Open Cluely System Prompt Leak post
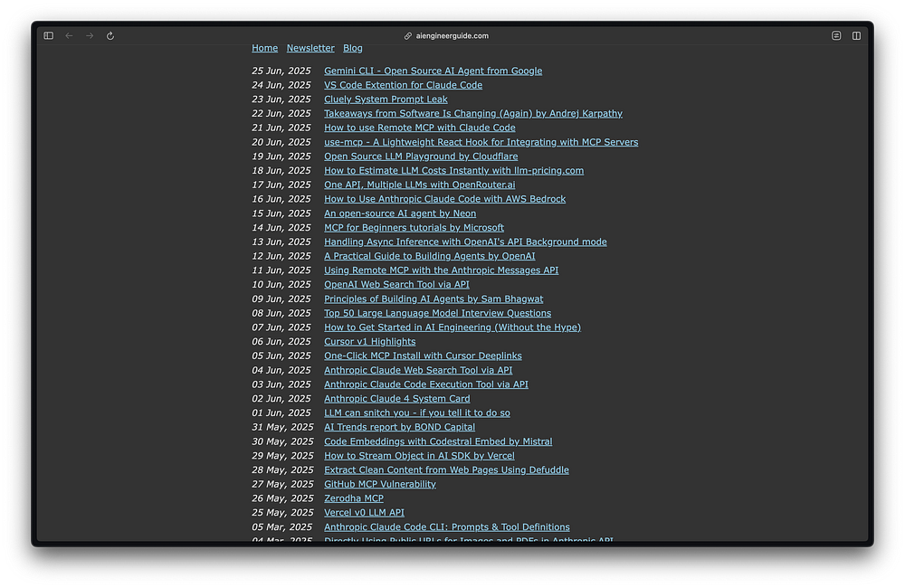 click(386, 100)
